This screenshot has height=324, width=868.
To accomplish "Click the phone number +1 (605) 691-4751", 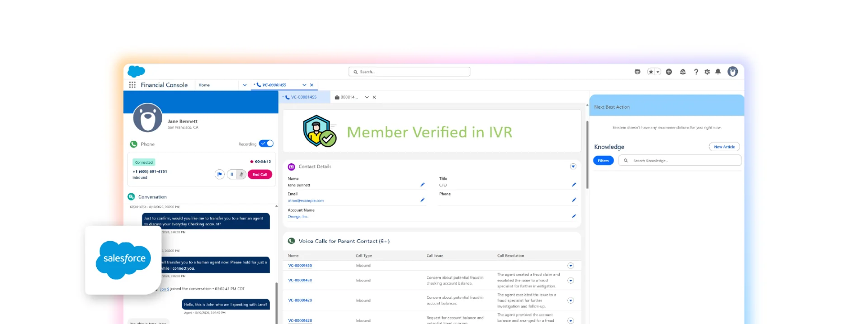I will (150, 172).
